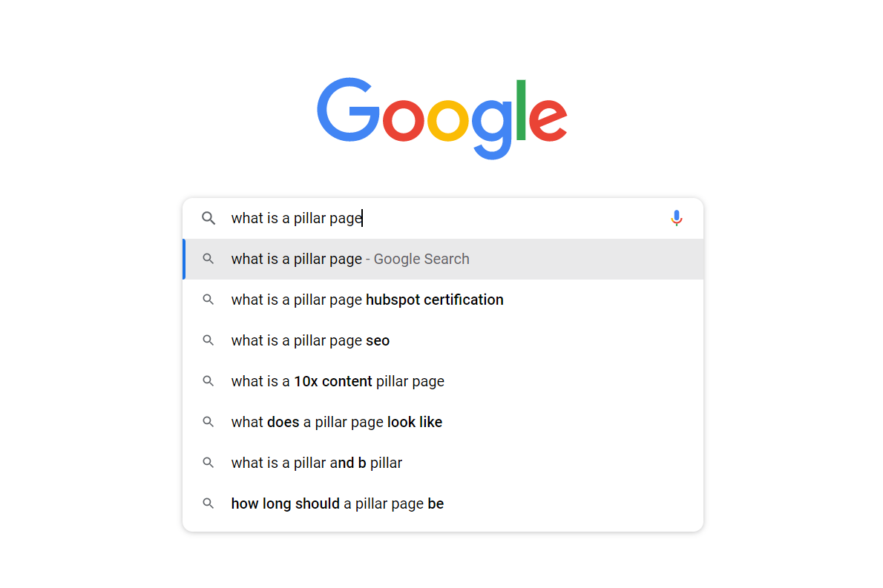This screenshot has height=588, width=883.
Task: Click the magnifier icon next to 'hubspot certification' suggestion
Action: [x=209, y=300]
